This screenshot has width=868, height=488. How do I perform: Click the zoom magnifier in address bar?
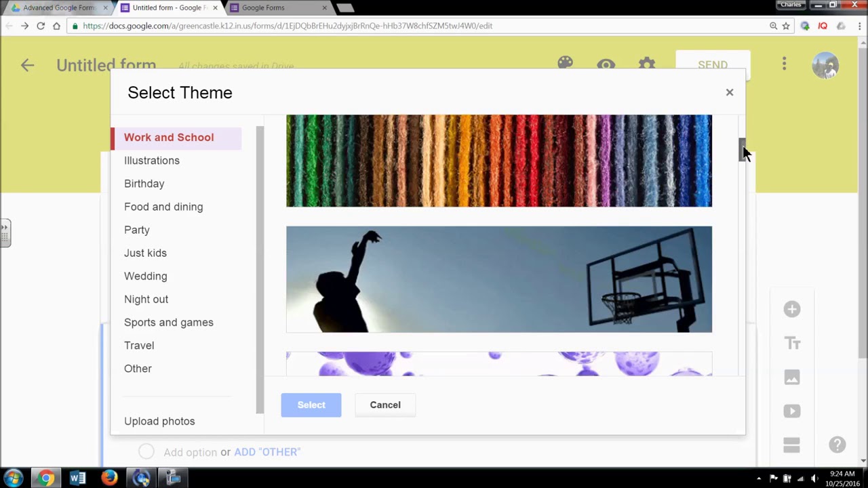[x=773, y=26]
